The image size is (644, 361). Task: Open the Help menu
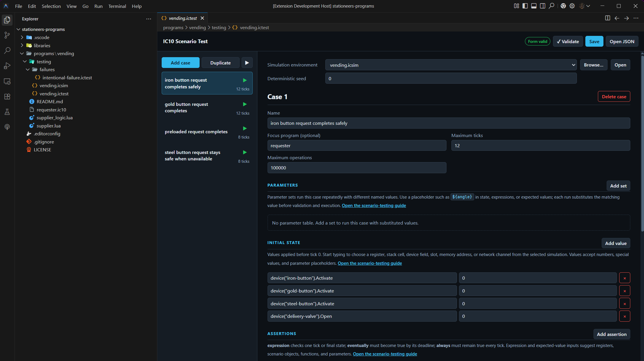(137, 6)
